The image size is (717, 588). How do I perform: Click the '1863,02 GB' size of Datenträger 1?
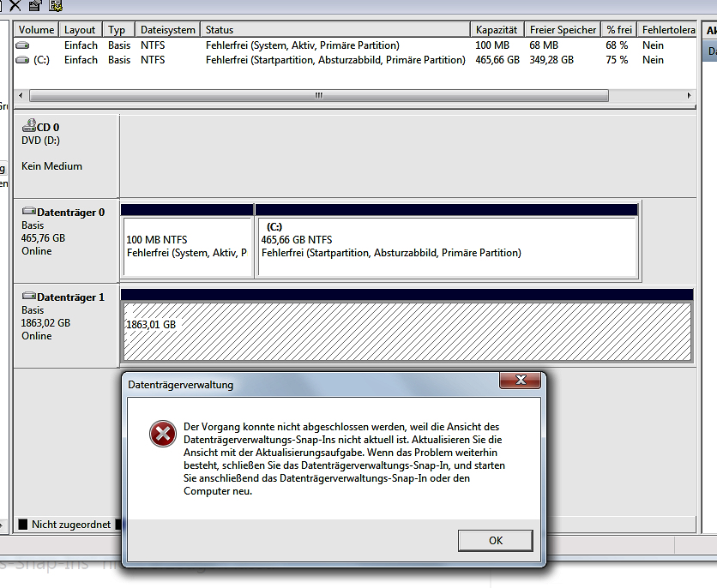coord(45,323)
